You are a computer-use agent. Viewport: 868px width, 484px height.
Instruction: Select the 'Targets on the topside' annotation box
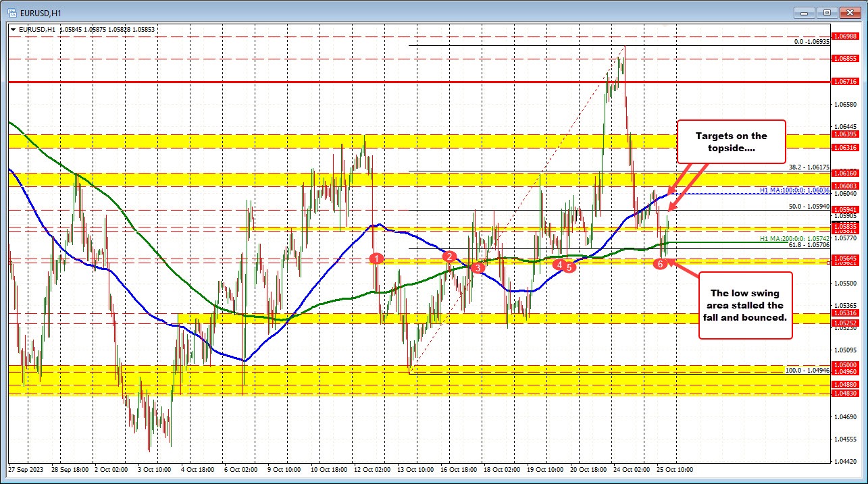732,142
